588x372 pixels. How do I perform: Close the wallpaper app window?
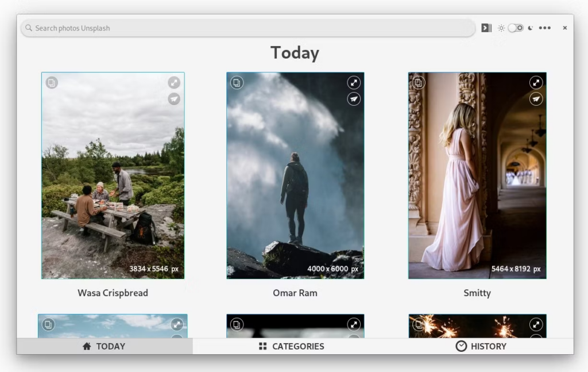[x=565, y=28]
